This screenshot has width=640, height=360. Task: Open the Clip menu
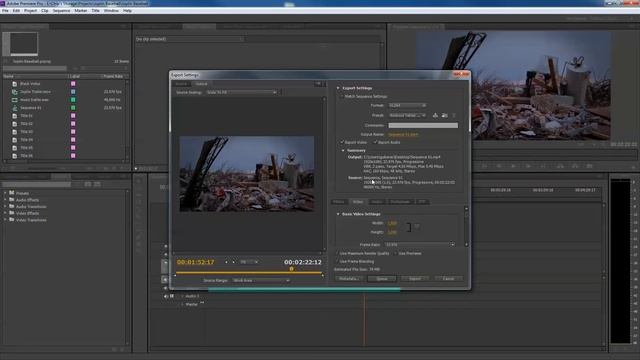coord(44,11)
